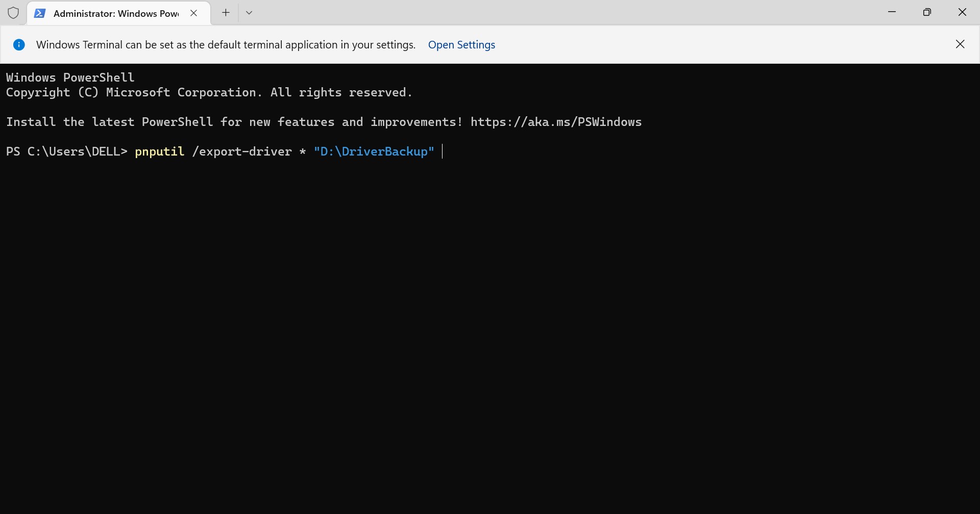Open Settings from the notification bar link
This screenshot has width=980, height=514.
[461, 45]
